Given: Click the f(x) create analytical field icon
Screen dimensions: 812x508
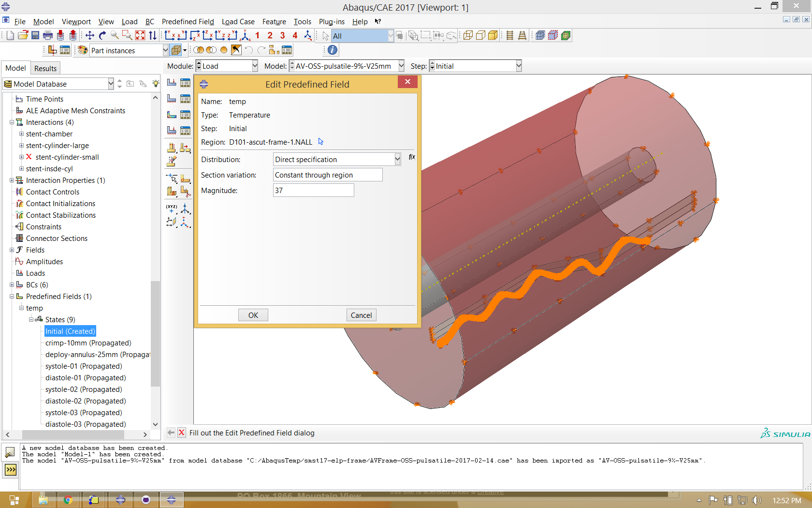Looking at the screenshot, I should pyautogui.click(x=412, y=157).
